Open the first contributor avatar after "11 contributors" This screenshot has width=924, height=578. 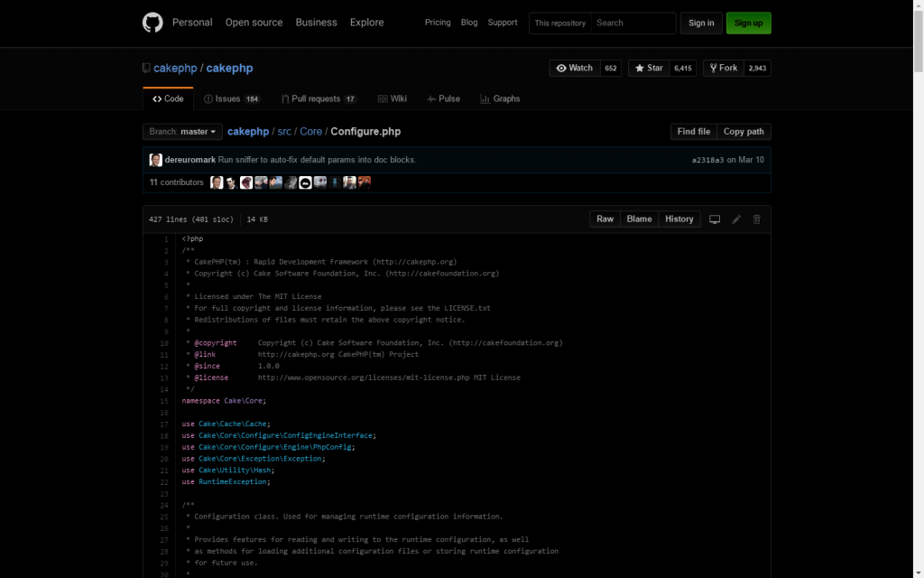pyautogui.click(x=217, y=182)
